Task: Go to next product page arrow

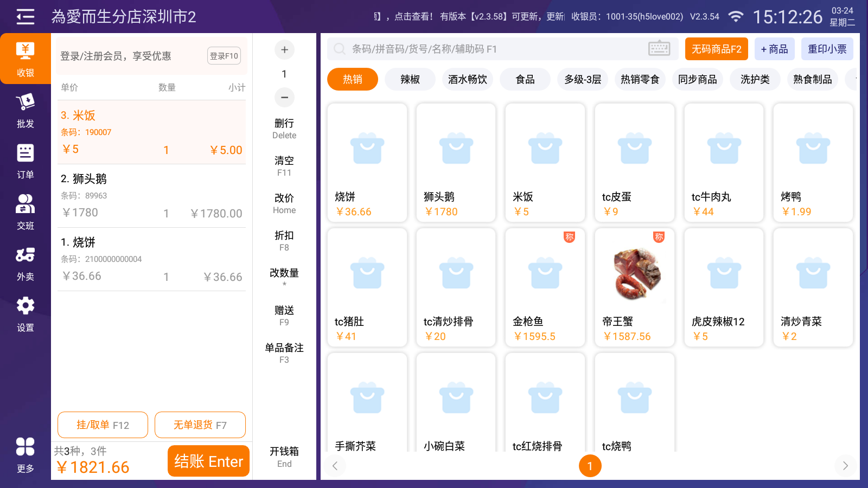Action: 845,466
